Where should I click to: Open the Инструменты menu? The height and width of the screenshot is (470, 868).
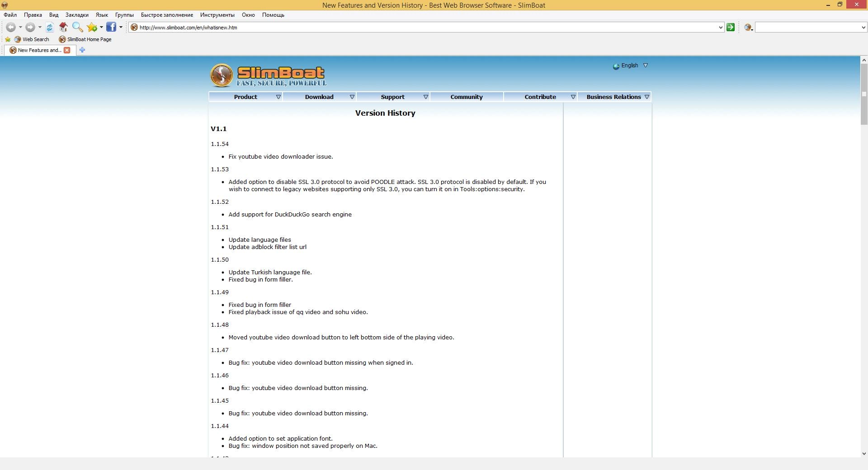click(x=217, y=15)
